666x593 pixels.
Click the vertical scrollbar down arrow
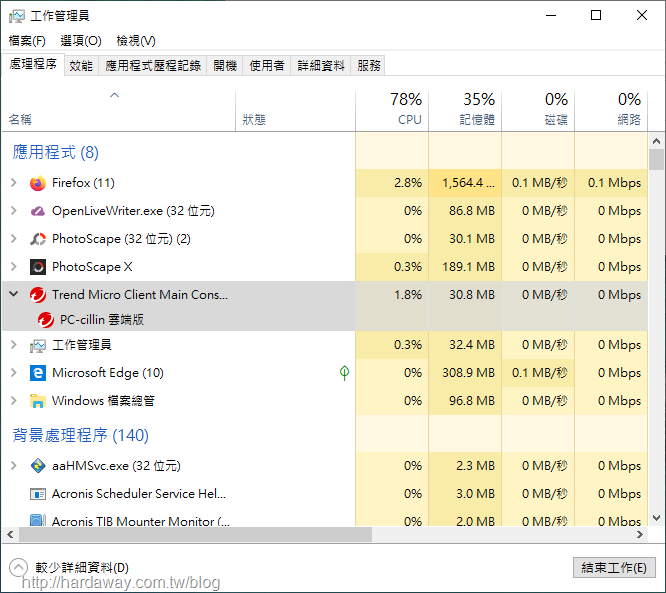coord(656,518)
